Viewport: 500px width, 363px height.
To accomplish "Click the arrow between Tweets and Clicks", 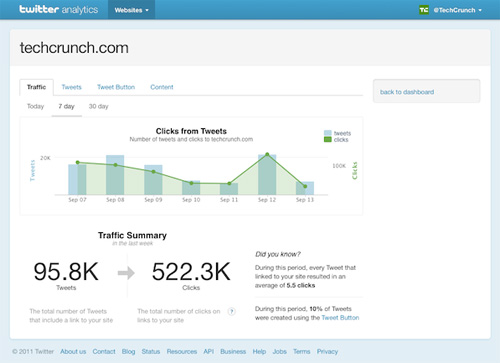I will (126, 273).
